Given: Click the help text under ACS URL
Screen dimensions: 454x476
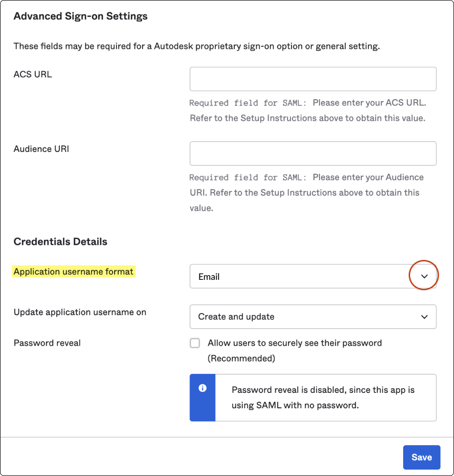Looking at the screenshot, I should tap(307, 111).
